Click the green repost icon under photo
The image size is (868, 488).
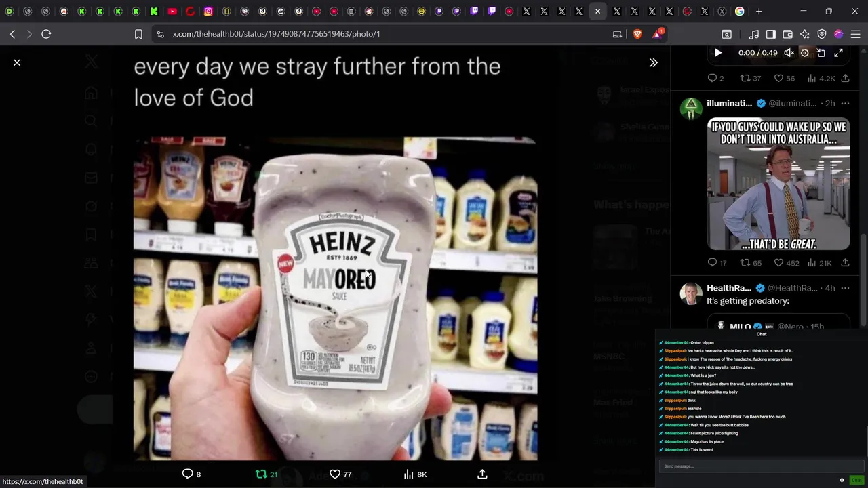click(x=266, y=474)
